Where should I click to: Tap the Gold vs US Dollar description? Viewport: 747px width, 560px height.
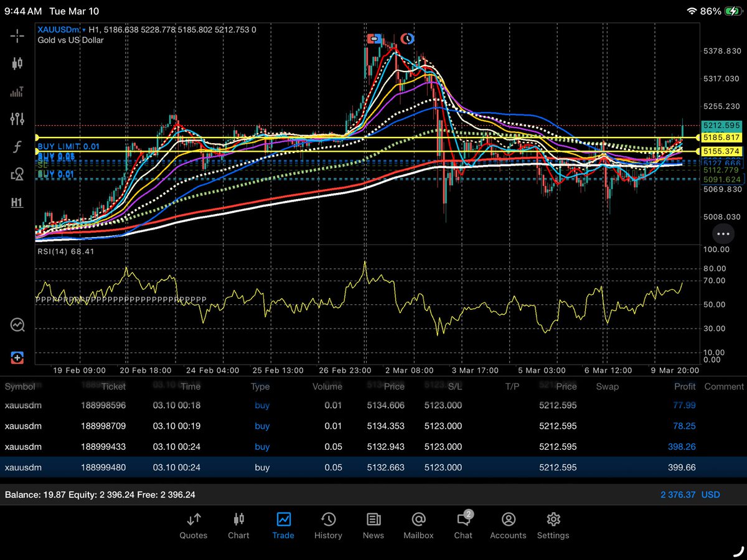point(70,40)
